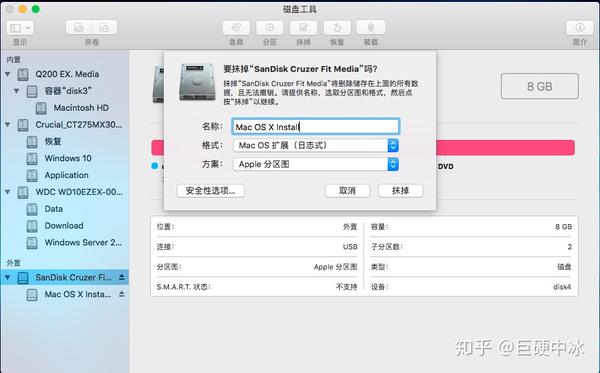Viewport: 600px width, 373px height.
Task: Select Application volume in sidebar
Action: tap(66, 175)
